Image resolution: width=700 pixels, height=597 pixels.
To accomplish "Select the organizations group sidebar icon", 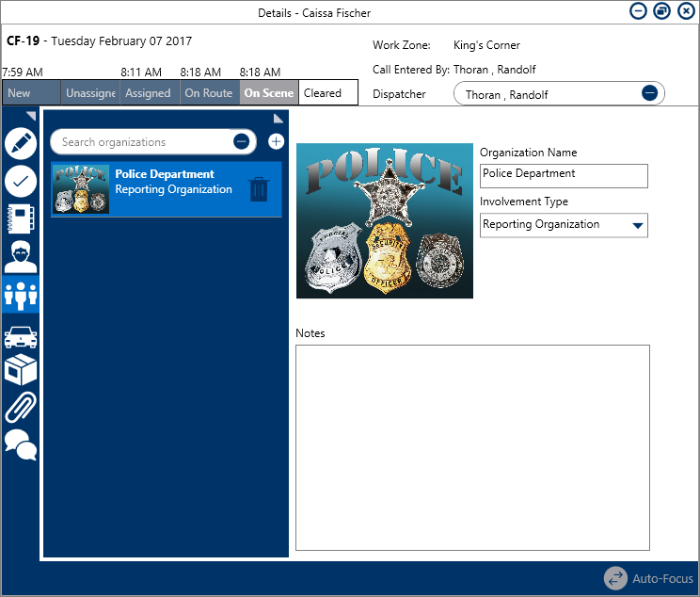I will (20, 294).
